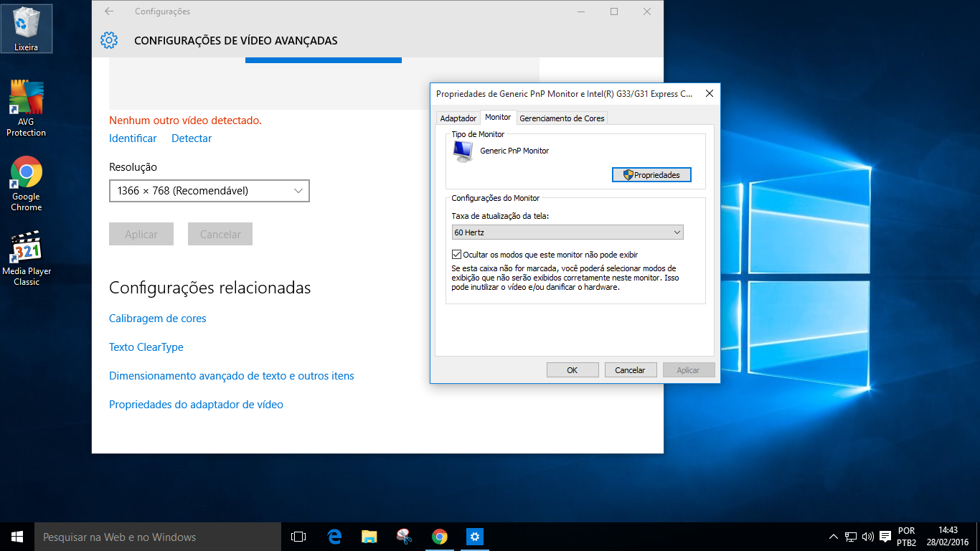Click the monitor Propriedades button
Viewport: 980px width, 551px height.
pyautogui.click(x=651, y=175)
